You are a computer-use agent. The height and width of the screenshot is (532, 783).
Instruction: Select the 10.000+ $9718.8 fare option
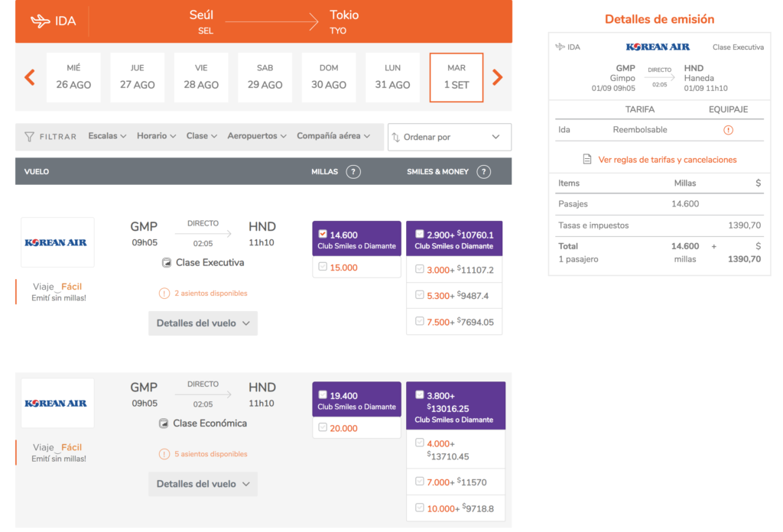[x=420, y=508]
